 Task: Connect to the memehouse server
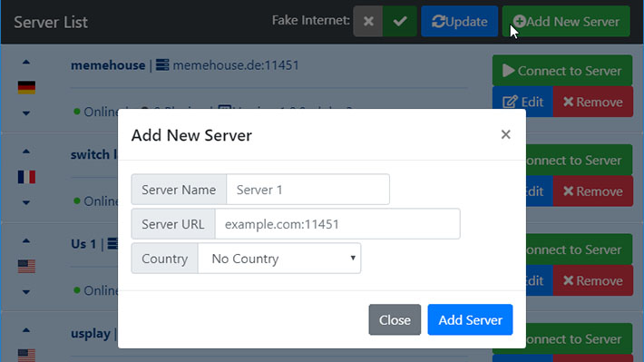562,71
